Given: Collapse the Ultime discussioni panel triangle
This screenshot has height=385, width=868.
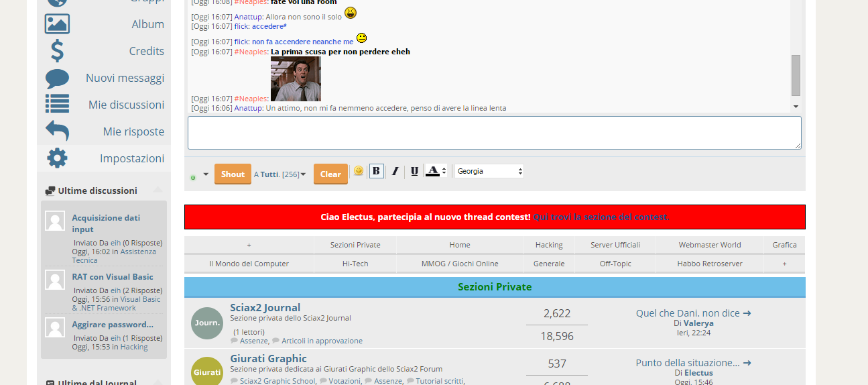Looking at the screenshot, I should point(158,190).
